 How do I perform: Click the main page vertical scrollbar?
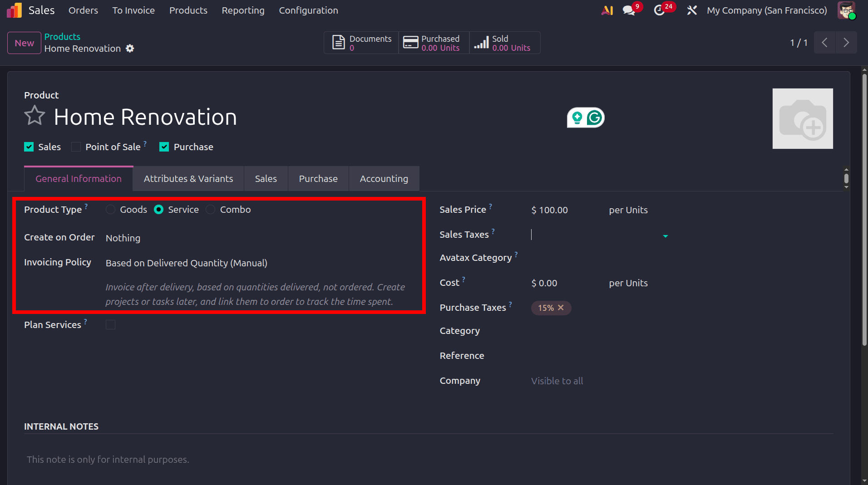(x=864, y=209)
